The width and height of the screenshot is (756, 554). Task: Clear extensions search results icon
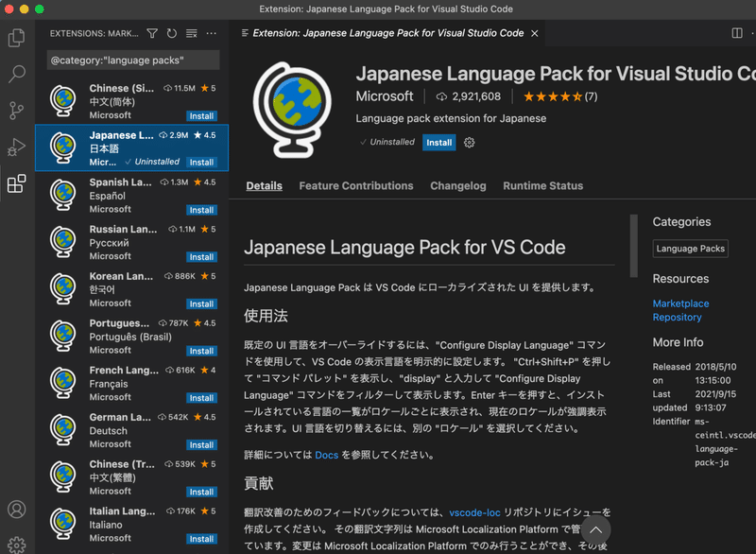(x=192, y=33)
